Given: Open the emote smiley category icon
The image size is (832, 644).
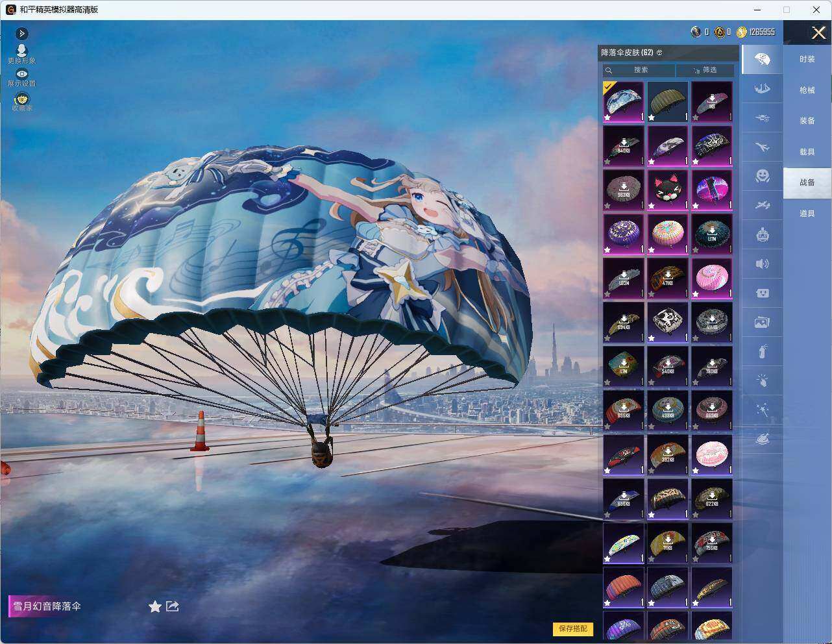Looking at the screenshot, I should click(763, 176).
